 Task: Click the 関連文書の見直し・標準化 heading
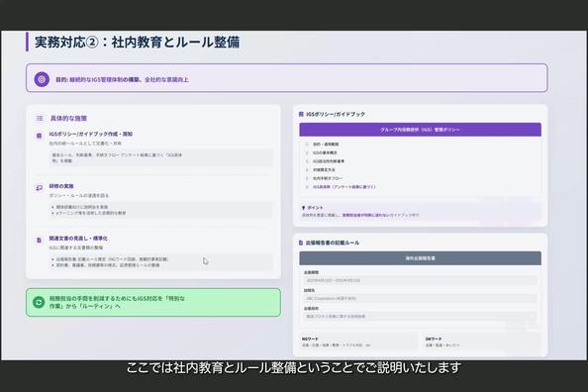(78, 239)
